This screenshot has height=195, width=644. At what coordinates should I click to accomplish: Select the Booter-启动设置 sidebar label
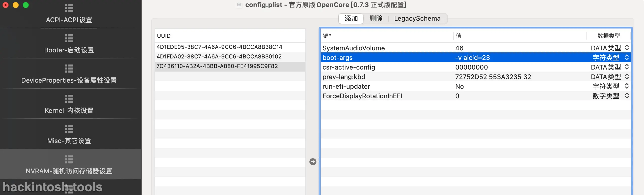[69, 50]
